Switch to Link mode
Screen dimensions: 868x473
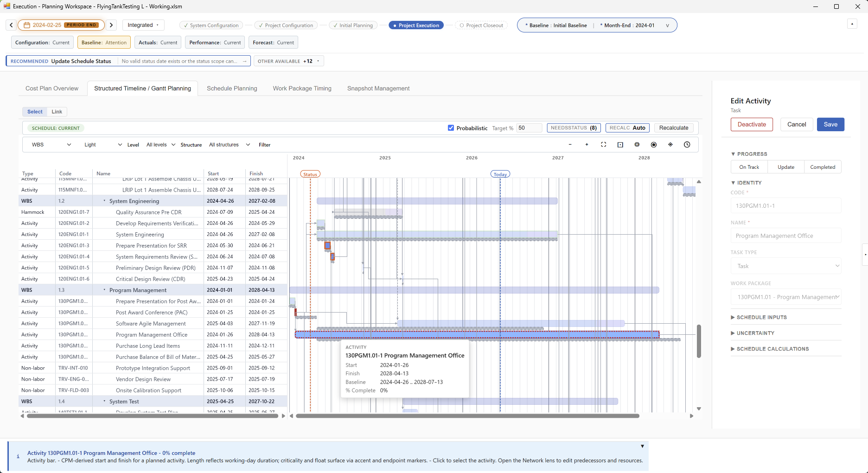(x=57, y=112)
